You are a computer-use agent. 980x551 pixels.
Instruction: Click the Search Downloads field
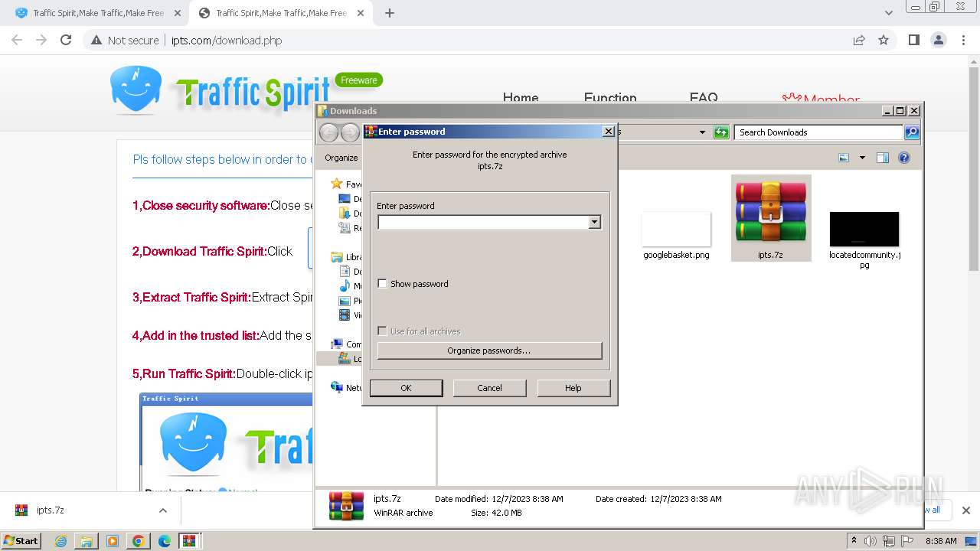pos(818,132)
